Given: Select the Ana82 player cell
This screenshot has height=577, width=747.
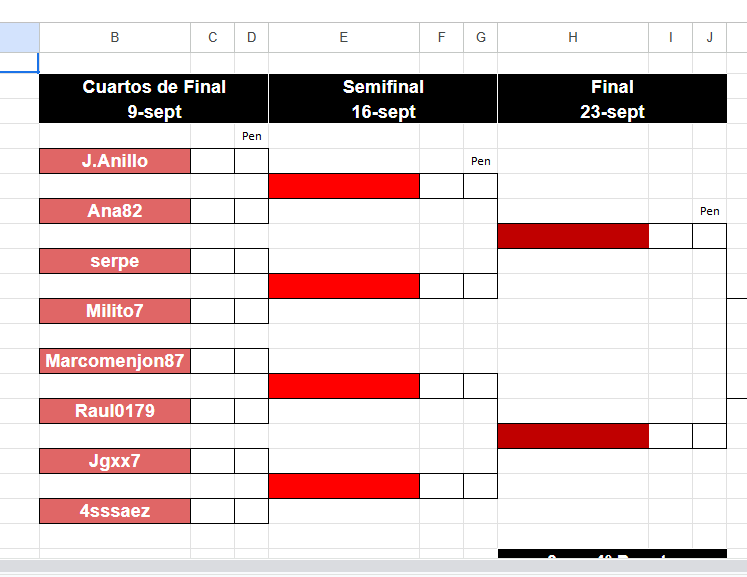Looking at the screenshot, I should (115, 211).
